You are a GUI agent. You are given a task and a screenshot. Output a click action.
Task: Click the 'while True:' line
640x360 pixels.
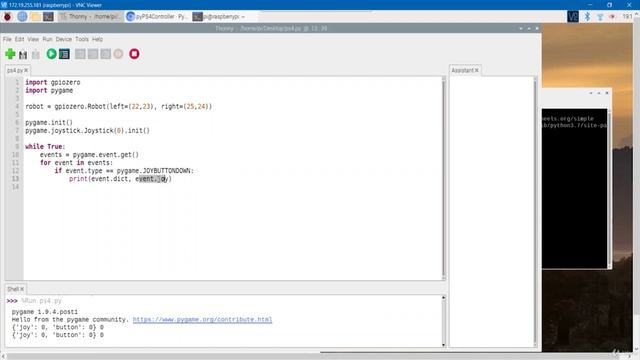[x=45, y=147]
